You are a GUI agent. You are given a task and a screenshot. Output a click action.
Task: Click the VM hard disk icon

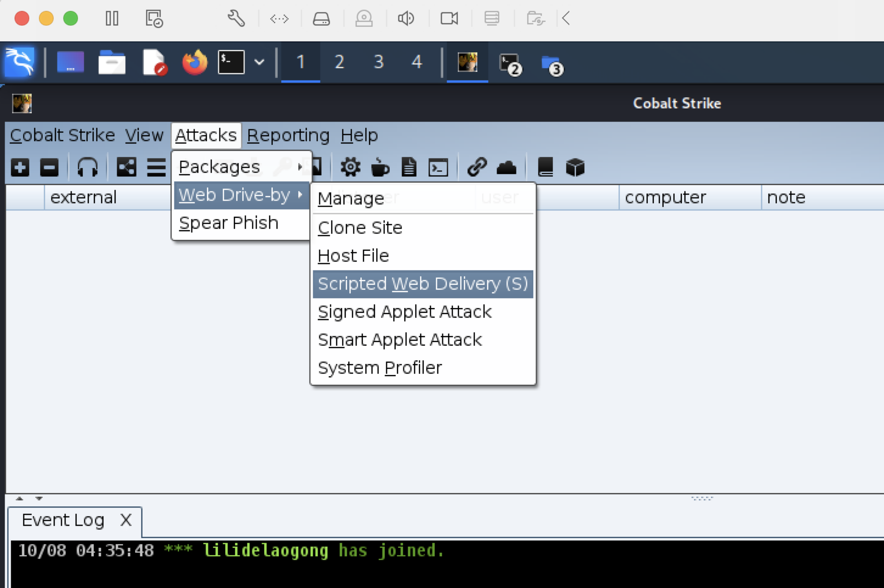click(321, 19)
